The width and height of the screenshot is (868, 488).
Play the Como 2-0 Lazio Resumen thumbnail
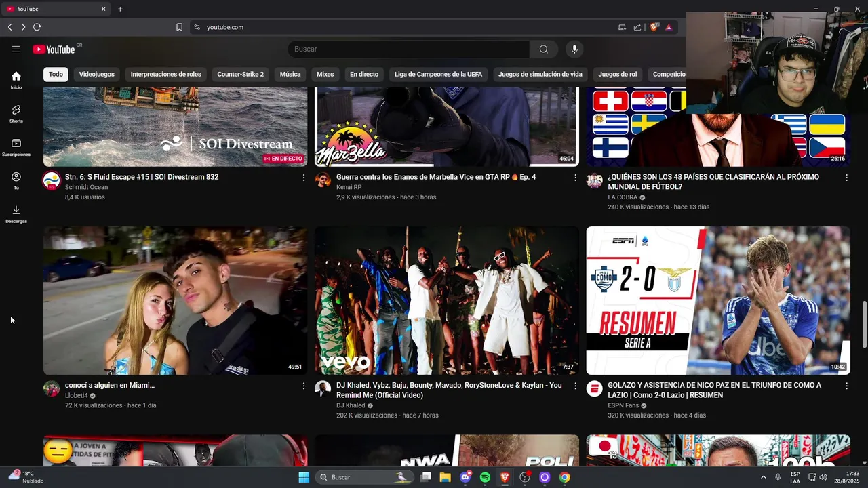718,300
